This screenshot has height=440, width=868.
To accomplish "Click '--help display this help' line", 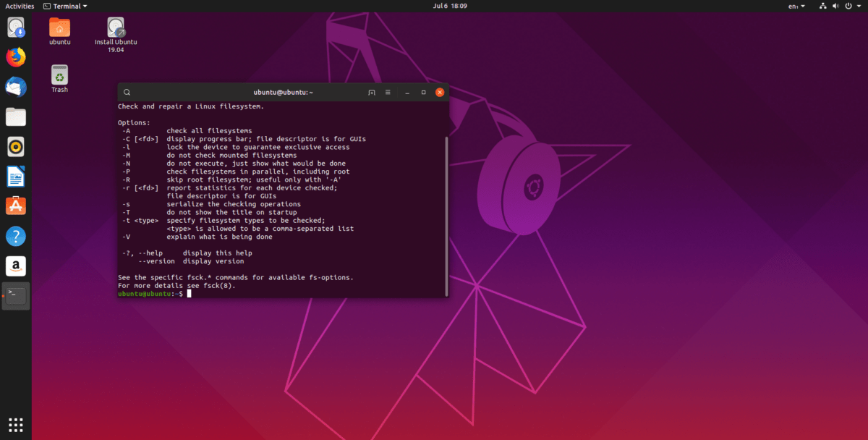I will (187, 253).
